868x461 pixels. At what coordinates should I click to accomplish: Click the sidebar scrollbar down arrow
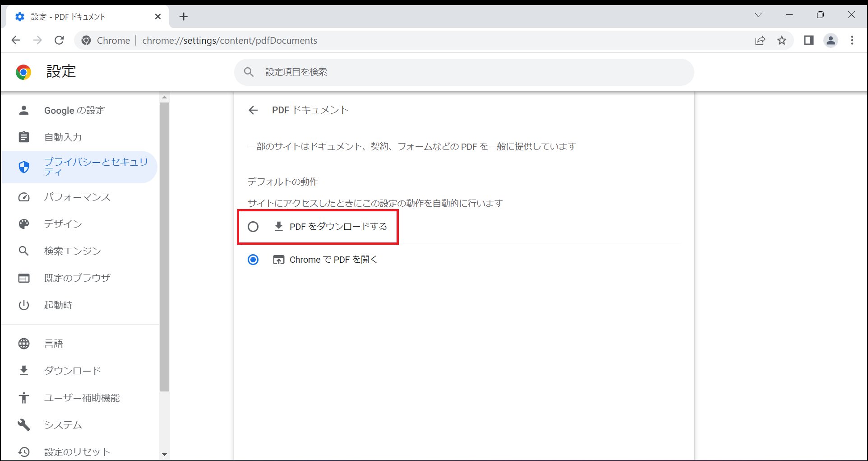(x=164, y=454)
